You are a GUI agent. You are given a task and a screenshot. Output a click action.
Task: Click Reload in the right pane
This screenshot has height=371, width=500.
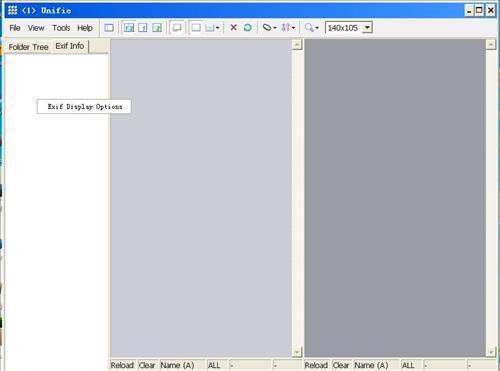click(x=316, y=365)
